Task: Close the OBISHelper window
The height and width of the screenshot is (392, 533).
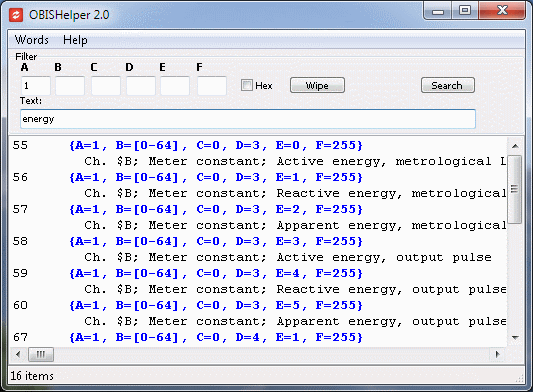Action: 502,11
